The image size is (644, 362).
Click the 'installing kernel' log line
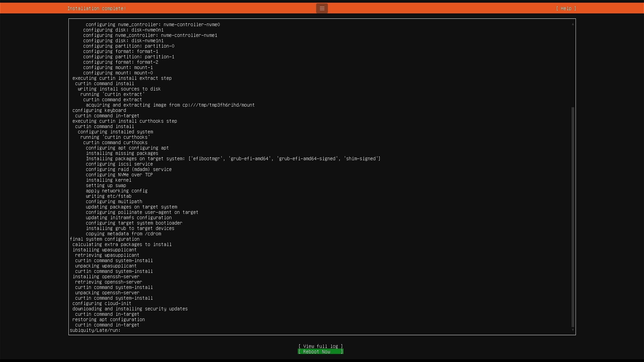108,180
